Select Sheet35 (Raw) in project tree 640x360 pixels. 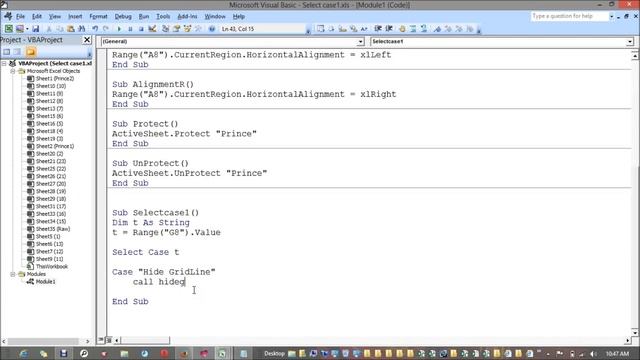point(52,229)
